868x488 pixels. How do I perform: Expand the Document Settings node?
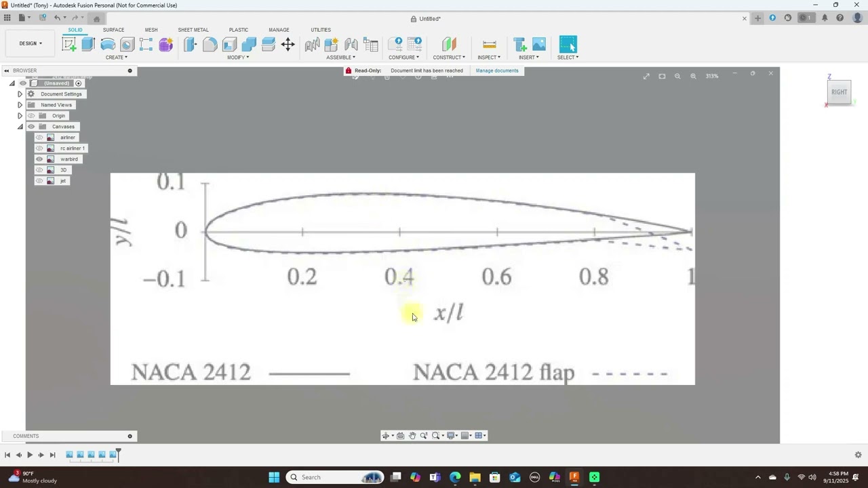(20, 94)
